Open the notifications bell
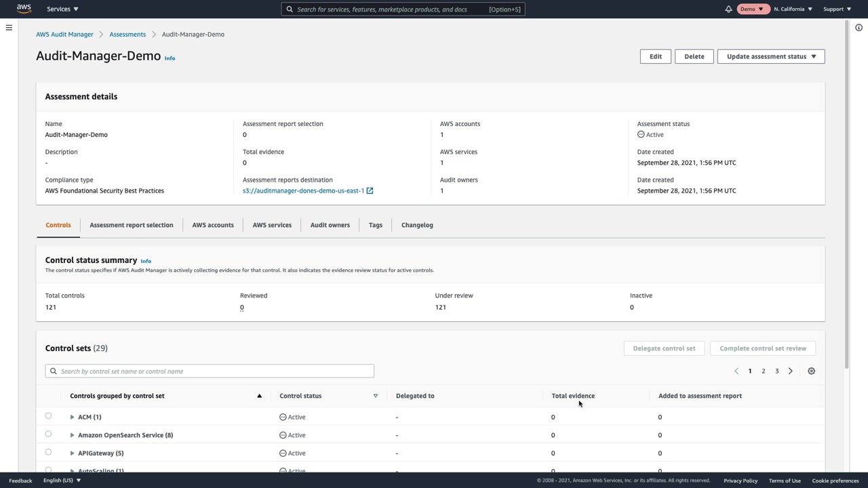Screen dimensions: 868x488 click(728, 9)
